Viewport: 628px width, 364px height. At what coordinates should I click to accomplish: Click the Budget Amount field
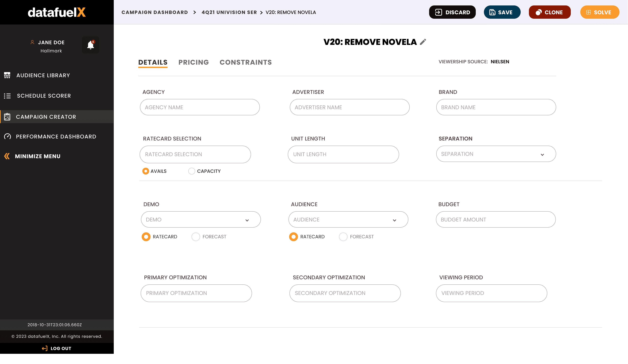coord(496,219)
